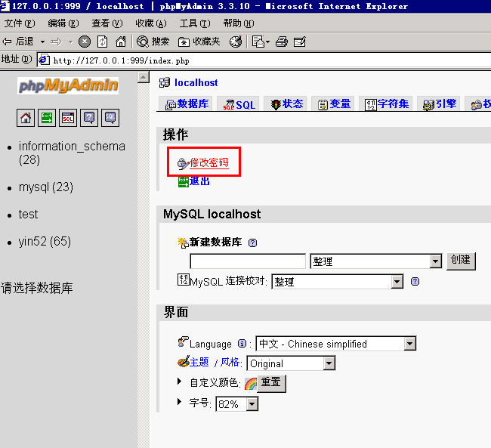Image resolution: width=491 pixels, height=448 pixels.
Task: Open the 工具(T) menu
Action: click(x=195, y=23)
